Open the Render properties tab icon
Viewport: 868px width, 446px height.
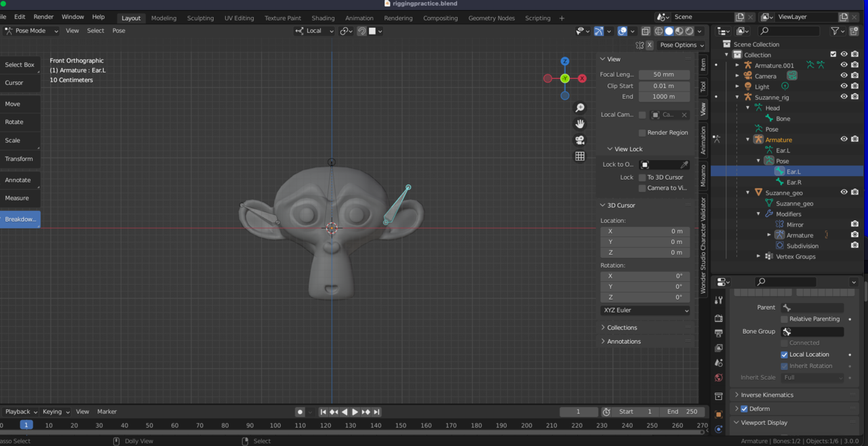tap(719, 318)
